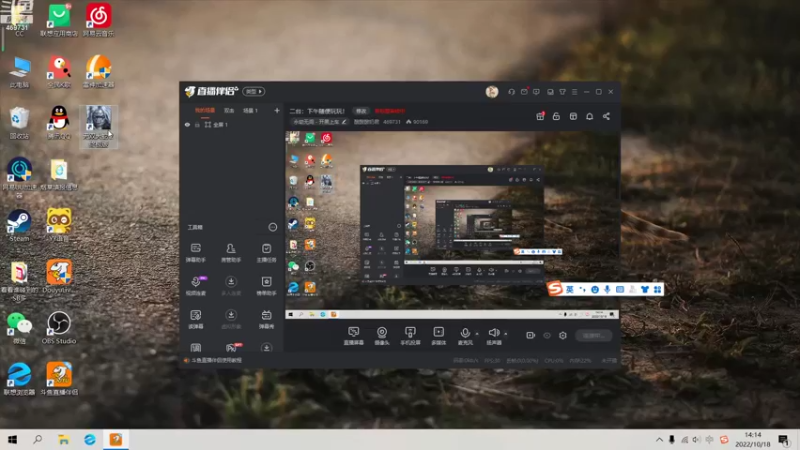
Task: Open the hamburger main menu
Action: click(574, 92)
